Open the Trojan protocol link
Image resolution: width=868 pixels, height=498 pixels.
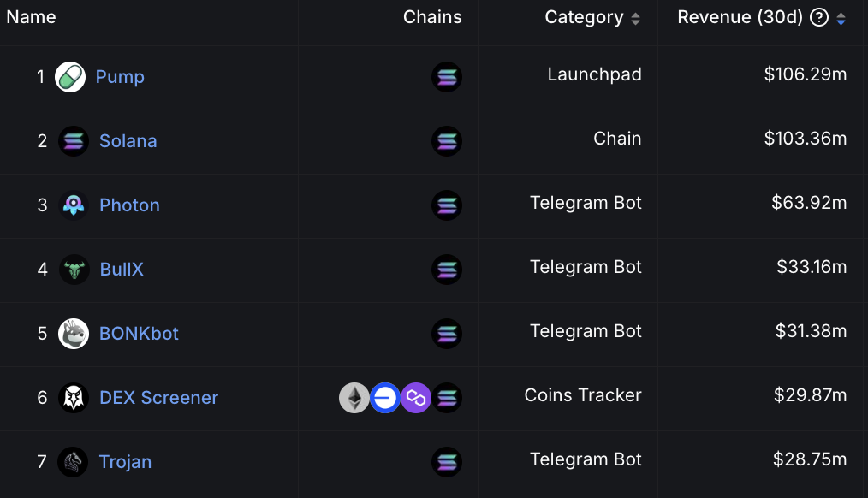[125, 462]
